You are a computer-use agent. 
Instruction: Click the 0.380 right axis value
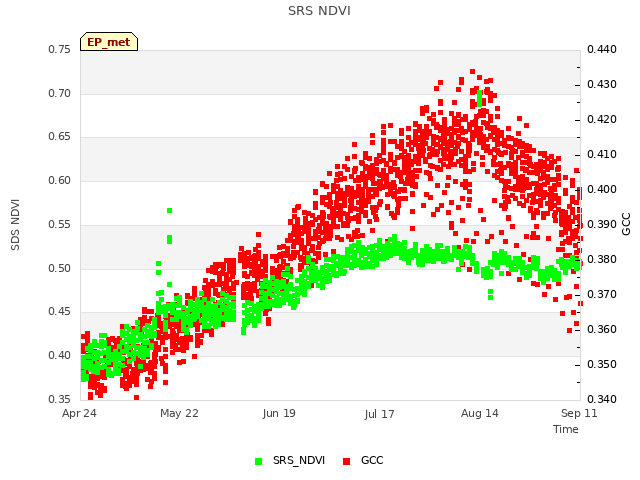tap(602, 260)
